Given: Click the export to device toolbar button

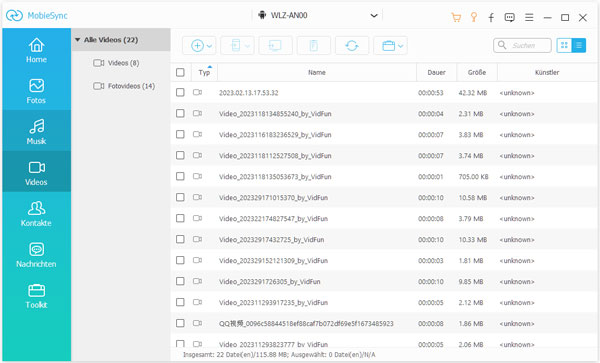Looking at the screenshot, I should point(236,46).
